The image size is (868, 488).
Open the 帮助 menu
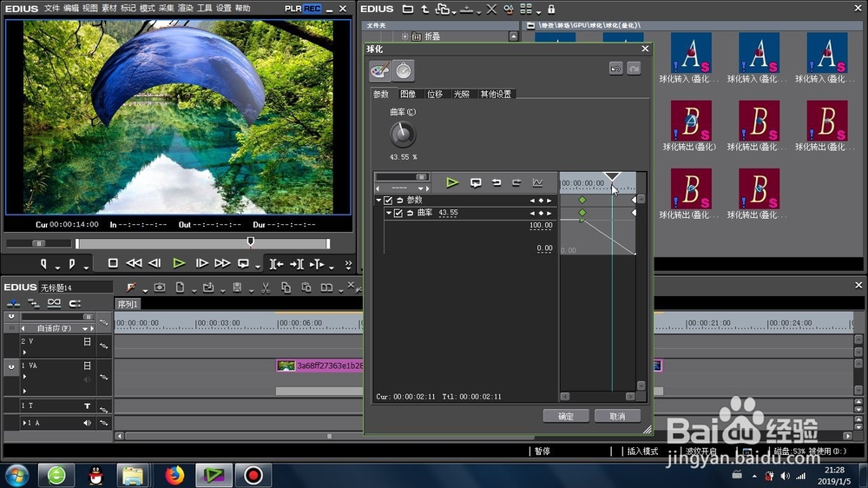(242, 9)
